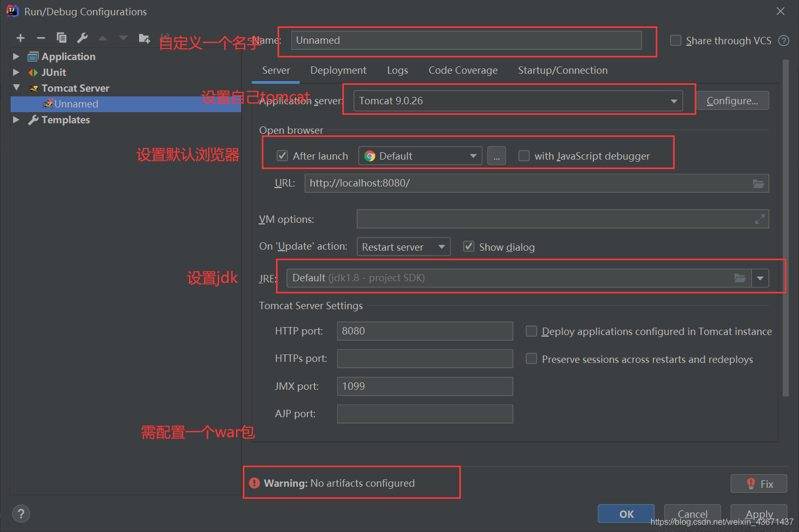
Task: Collapse the Tomcat Server tree node
Action: tap(16, 87)
